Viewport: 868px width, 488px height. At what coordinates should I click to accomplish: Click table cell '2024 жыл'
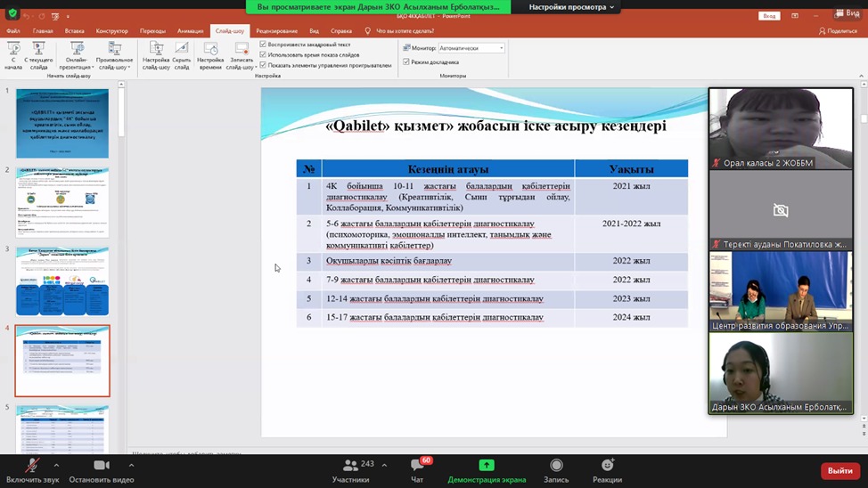[x=631, y=317]
